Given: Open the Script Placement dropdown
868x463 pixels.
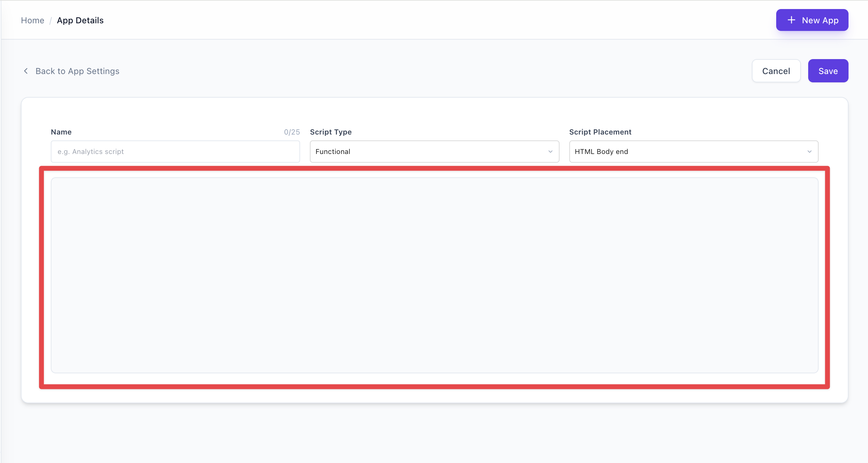Looking at the screenshot, I should coord(693,151).
